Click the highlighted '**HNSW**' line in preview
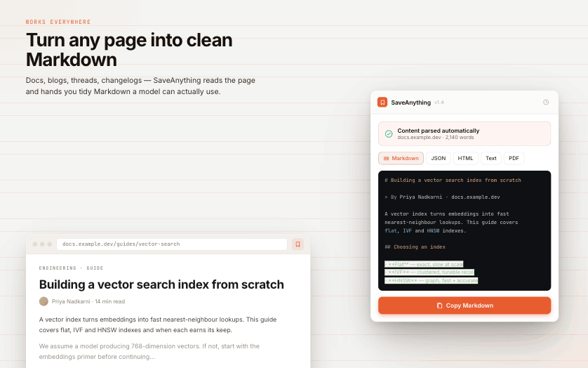 point(432,280)
